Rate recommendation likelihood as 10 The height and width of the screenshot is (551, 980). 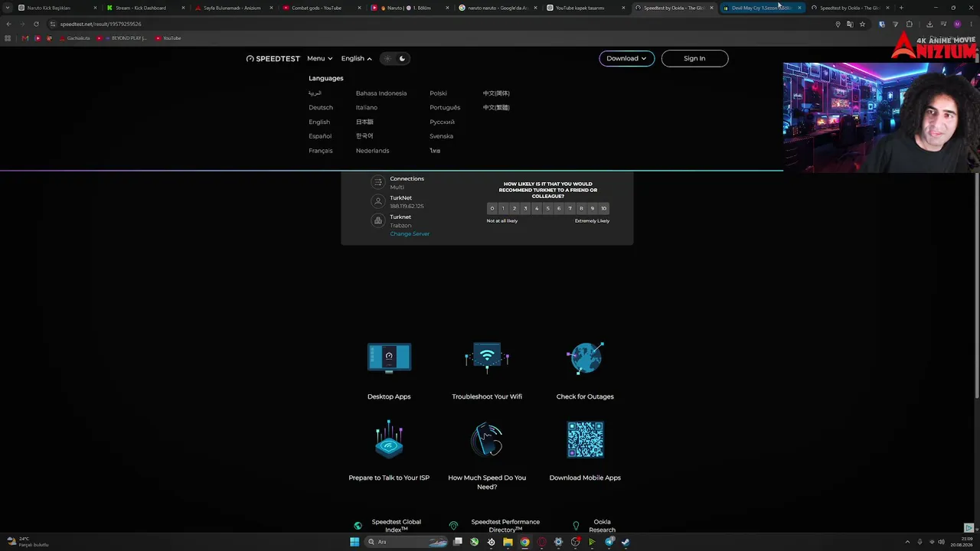click(x=603, y=208)
